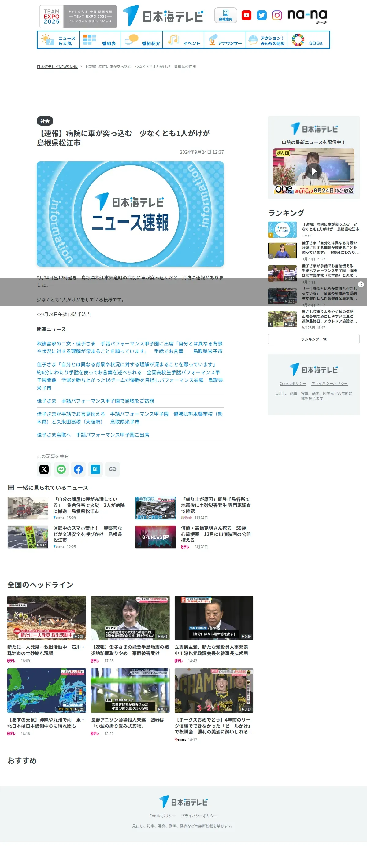Open SDGs menu item

coord(308,40)
